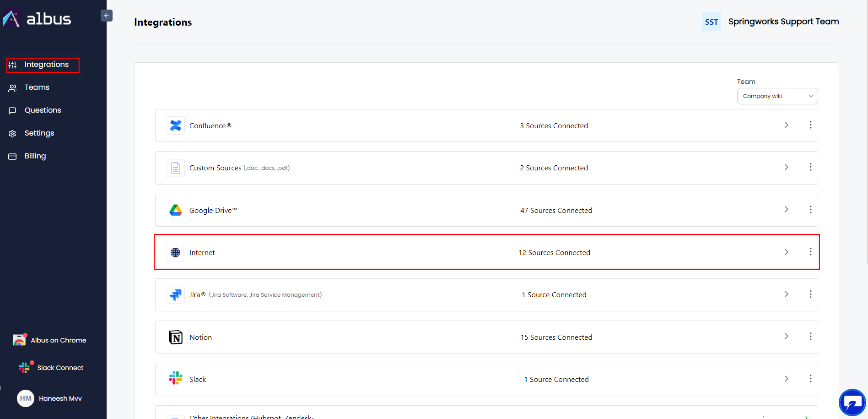Click '3 Sources Connected' for Confluence
Screen dimensions: 868x419
tap(554, 126)
